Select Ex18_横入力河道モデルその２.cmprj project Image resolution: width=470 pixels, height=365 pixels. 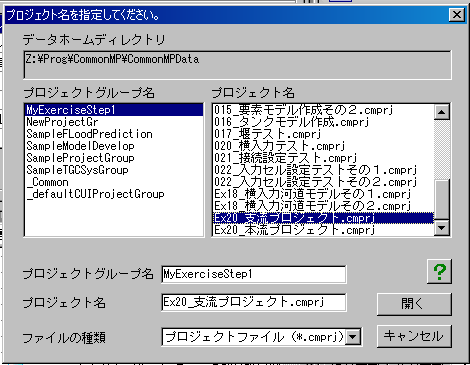click(323, 206)
